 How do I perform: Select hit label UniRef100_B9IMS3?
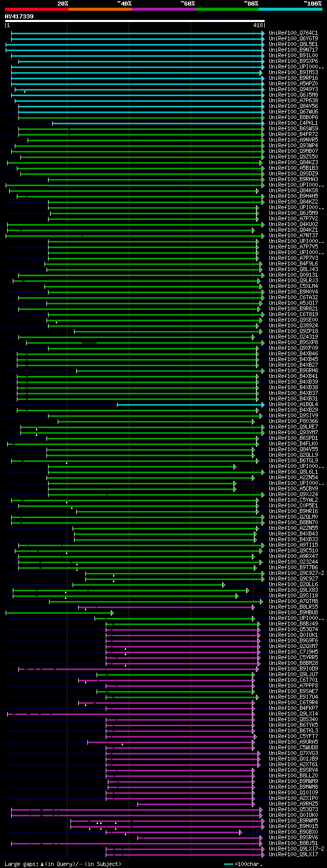293,72
